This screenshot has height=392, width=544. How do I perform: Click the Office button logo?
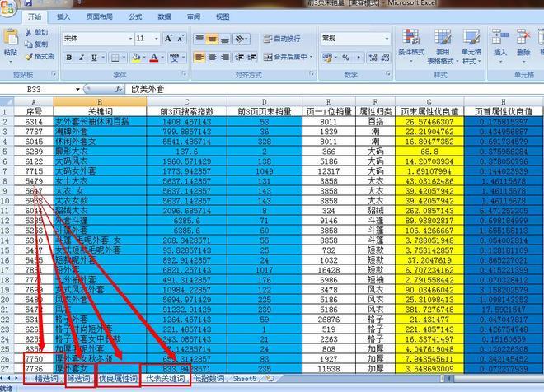(x=7, y=7)
